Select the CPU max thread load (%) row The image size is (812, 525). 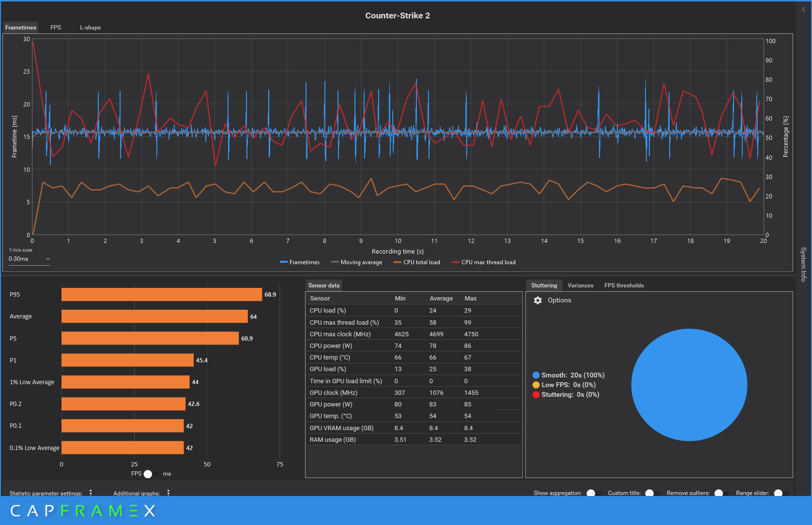[x=414, y=322]
